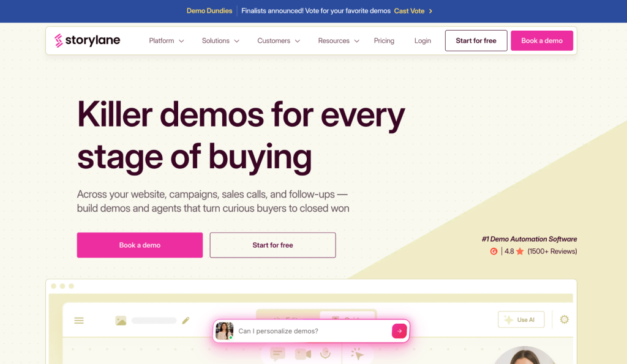The image size is (627, 364).
Task: Click the sparkle icon on Use AI
Action: point(509,320)
